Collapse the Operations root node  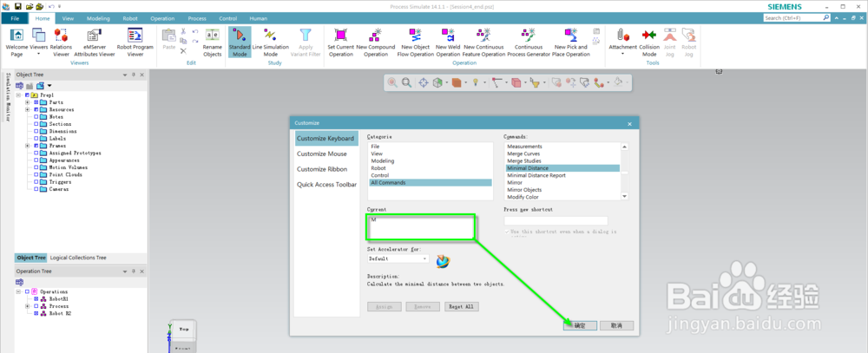18,291
